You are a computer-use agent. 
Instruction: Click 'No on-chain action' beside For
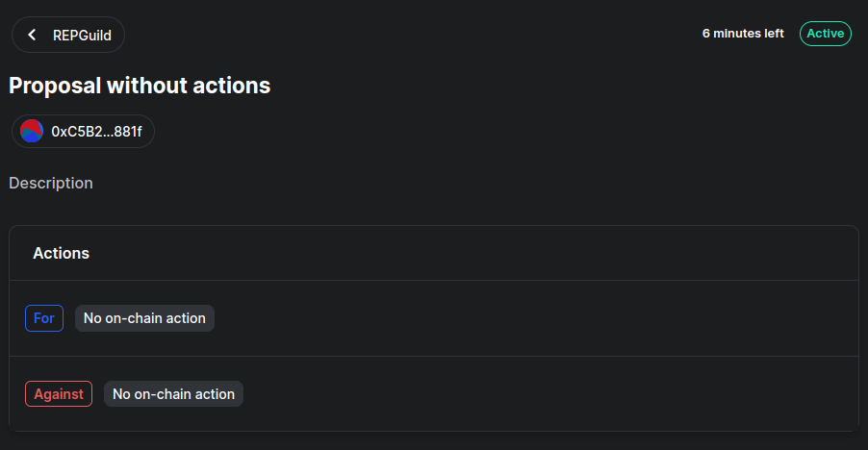pyautogui.click(x=144, y=318)
